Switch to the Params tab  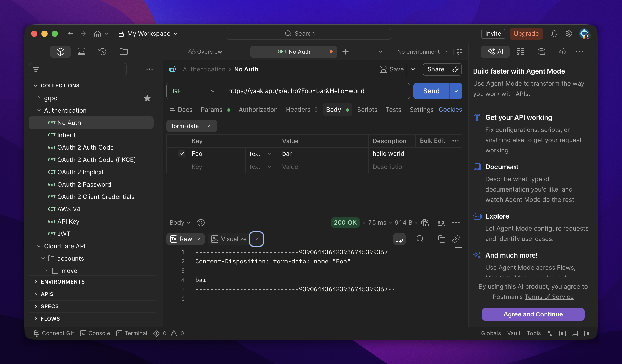(x=215, y=110)
